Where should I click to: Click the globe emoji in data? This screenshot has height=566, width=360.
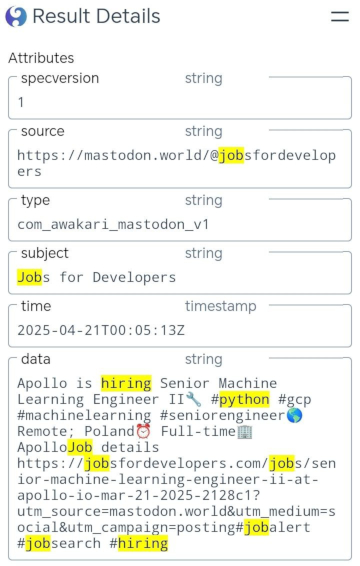click(x=295, y=415)
